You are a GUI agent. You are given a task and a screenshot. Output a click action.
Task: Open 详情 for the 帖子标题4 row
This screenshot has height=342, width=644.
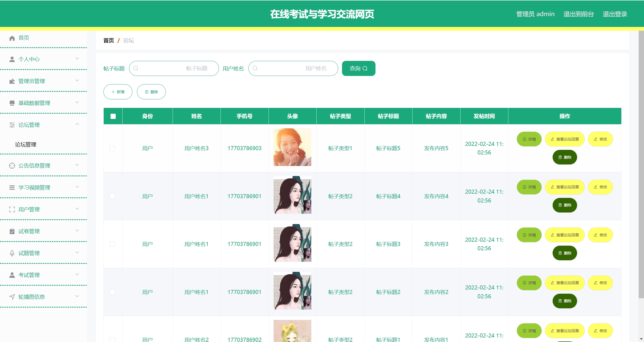529,187
